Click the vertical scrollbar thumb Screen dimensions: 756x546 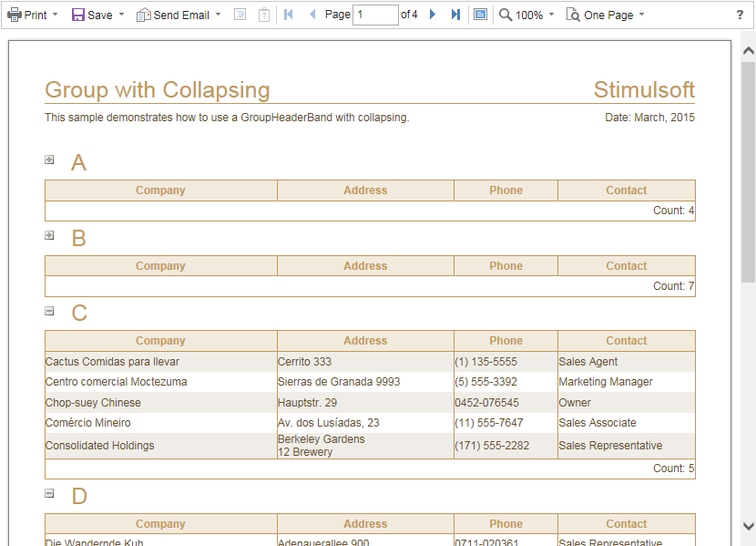pyautogui.click(x=749, y=171)
